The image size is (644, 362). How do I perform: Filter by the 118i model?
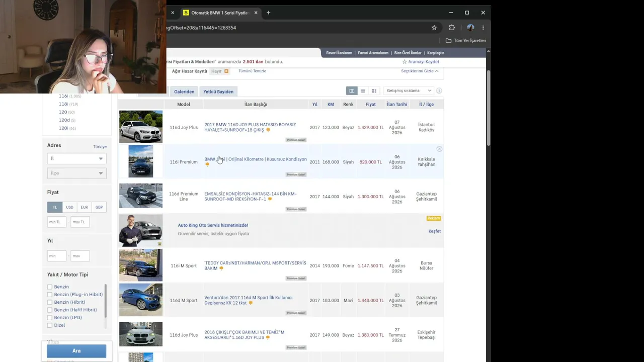point(63,104)
